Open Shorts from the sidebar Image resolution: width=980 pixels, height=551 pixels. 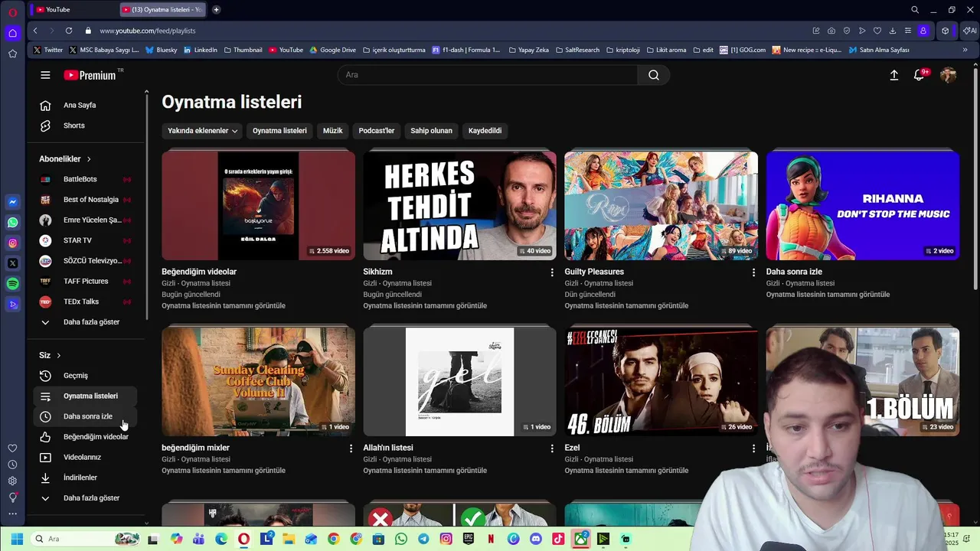click(86, 126)
